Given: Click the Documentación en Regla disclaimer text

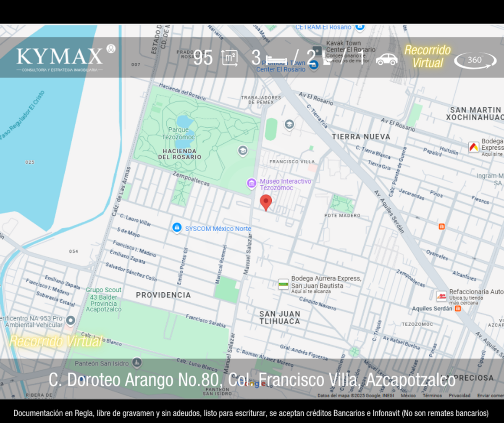Looking at the screenshot, I should click(x=251, y=413).
